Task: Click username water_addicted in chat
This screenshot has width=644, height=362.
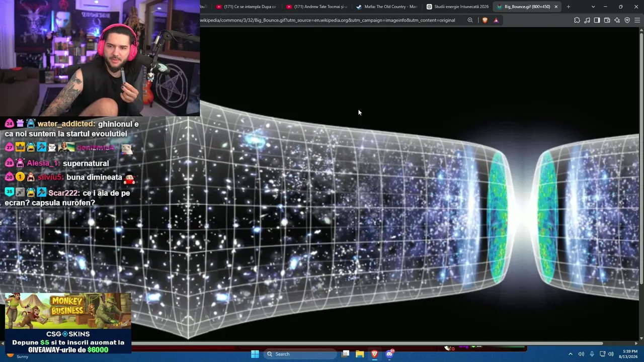Action: [x=66, y=124]
